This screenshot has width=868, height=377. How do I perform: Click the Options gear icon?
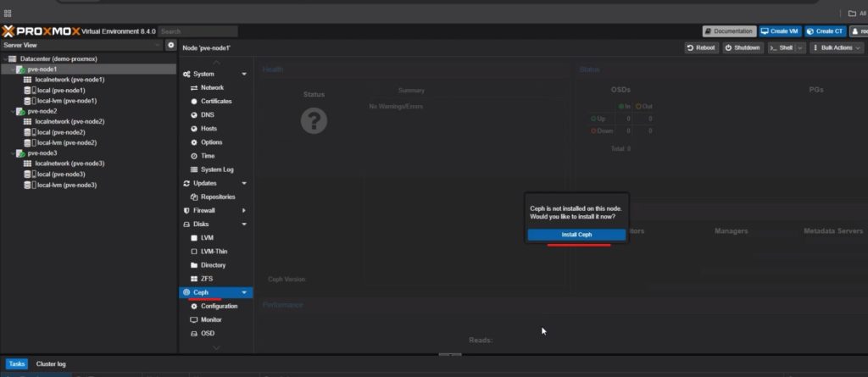pos(194,142)
